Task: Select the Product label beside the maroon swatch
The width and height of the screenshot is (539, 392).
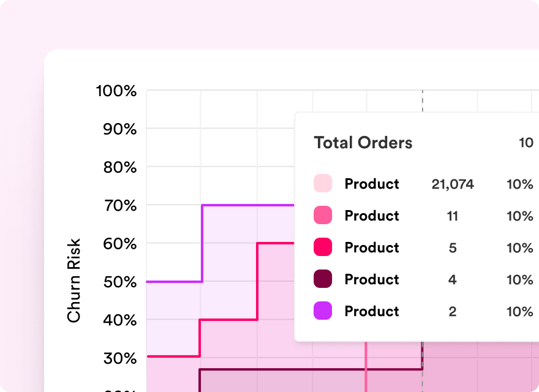Action: [372, 279]
